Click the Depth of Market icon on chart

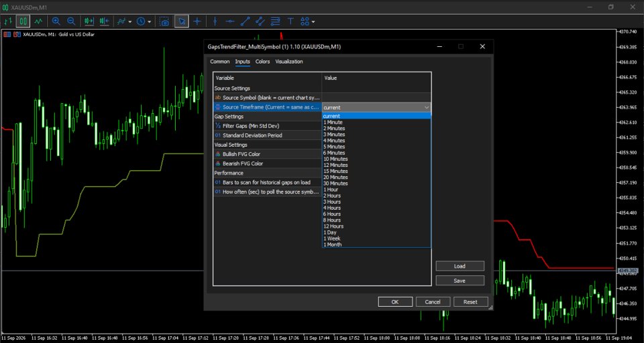[7, 34]
